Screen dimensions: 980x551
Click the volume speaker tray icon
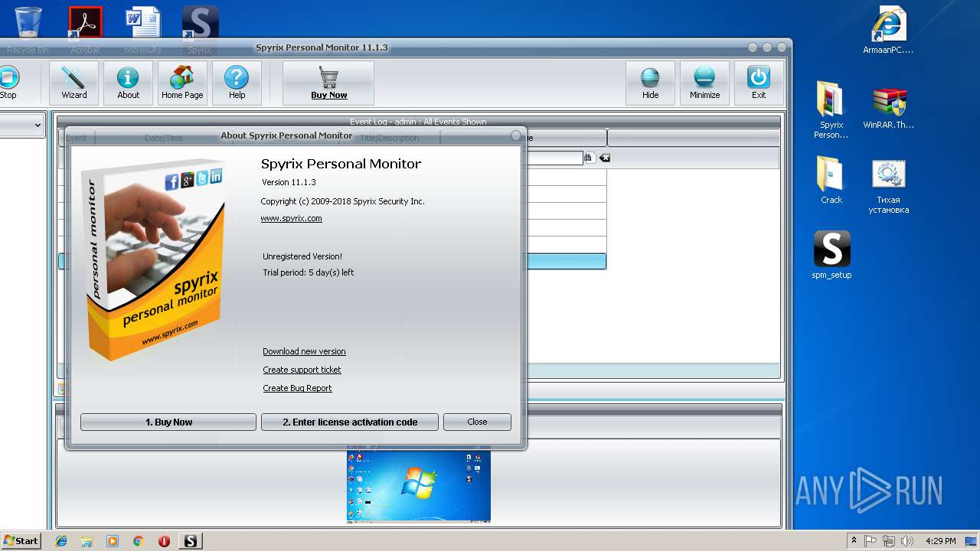pos(908,541)
